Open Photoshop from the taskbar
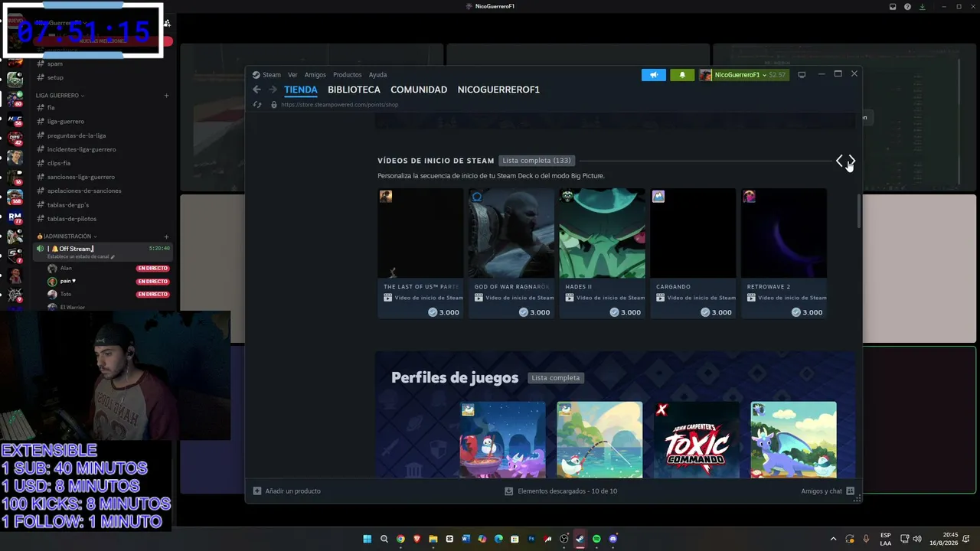The height and width of the screenshot is (551, 980). [531, 539]
